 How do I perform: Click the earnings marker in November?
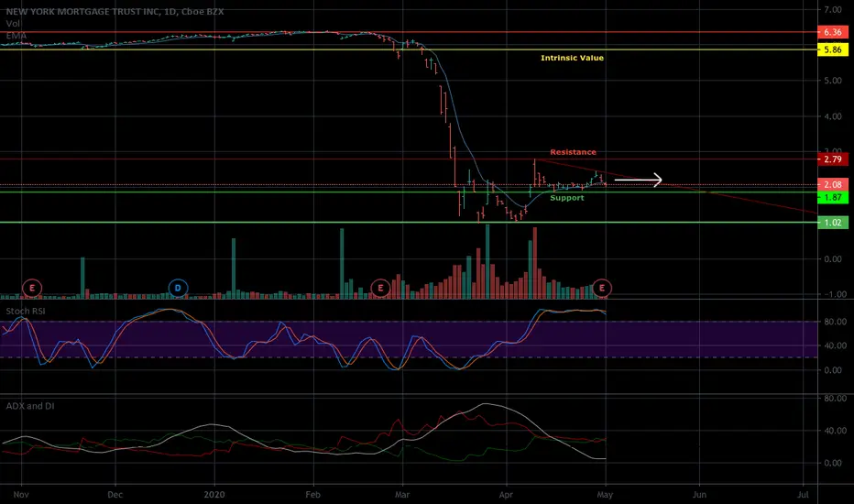[x=31, y=288]
